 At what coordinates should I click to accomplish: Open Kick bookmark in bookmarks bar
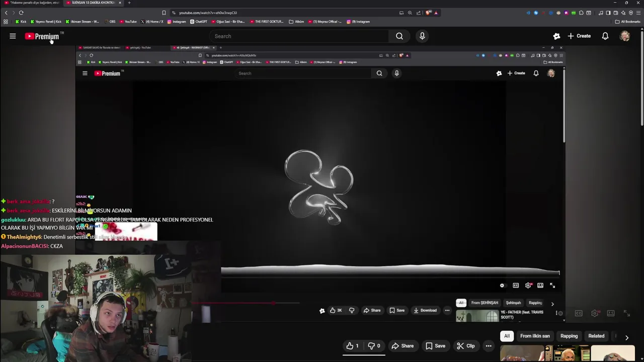[21, 22]
